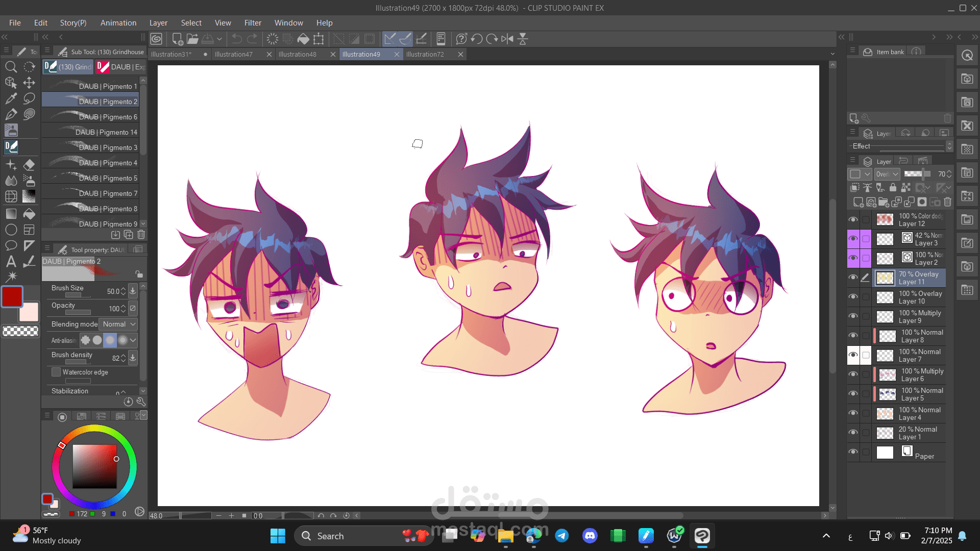Viewport: 980px width, 551px height.
Task: Open the Blending mode Normal dropdown
Action: 119,324
